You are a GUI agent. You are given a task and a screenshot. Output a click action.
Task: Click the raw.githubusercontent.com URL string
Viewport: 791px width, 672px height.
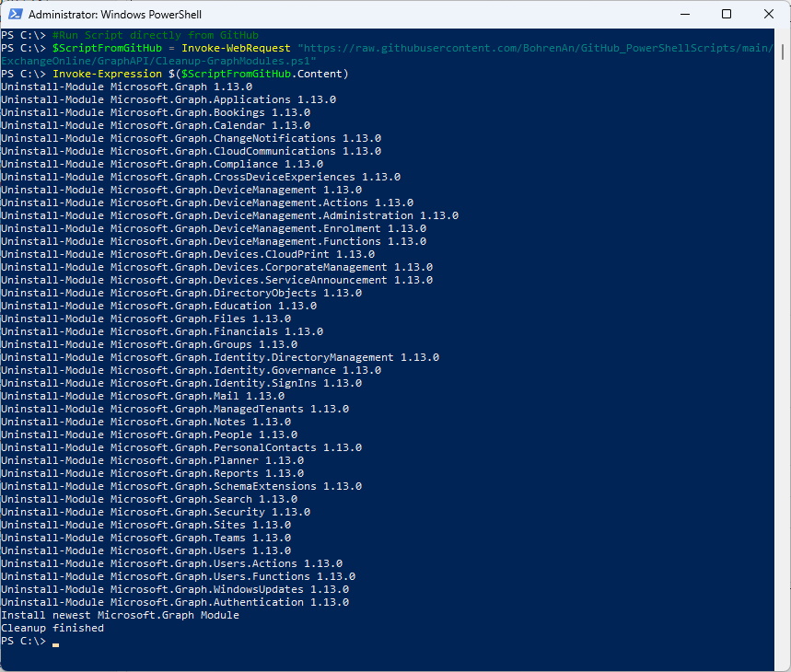pyautogui.click(x=535, y=48)
